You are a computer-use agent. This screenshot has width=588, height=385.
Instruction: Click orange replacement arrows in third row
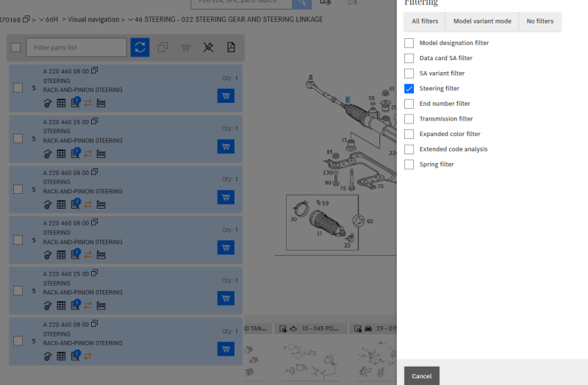point(87,204)
